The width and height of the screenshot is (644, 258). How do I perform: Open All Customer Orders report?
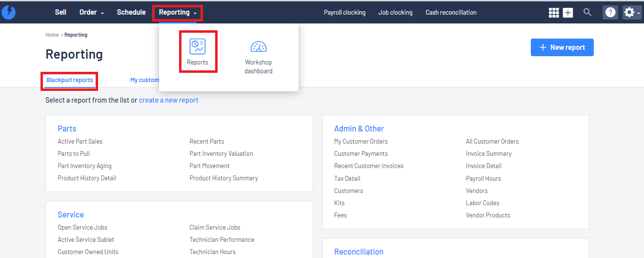[x=492, y=141]
